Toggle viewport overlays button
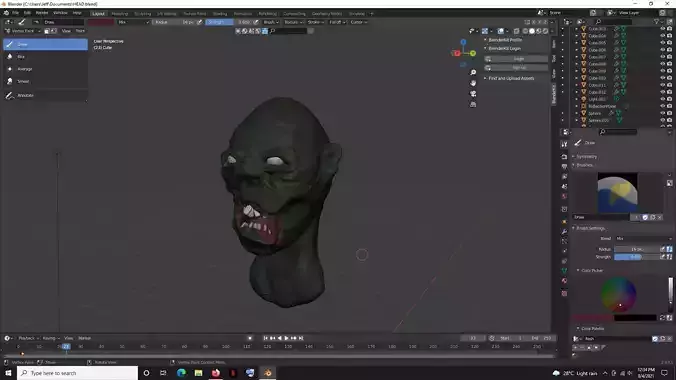The image size is (676, 380). coord(500,31)
